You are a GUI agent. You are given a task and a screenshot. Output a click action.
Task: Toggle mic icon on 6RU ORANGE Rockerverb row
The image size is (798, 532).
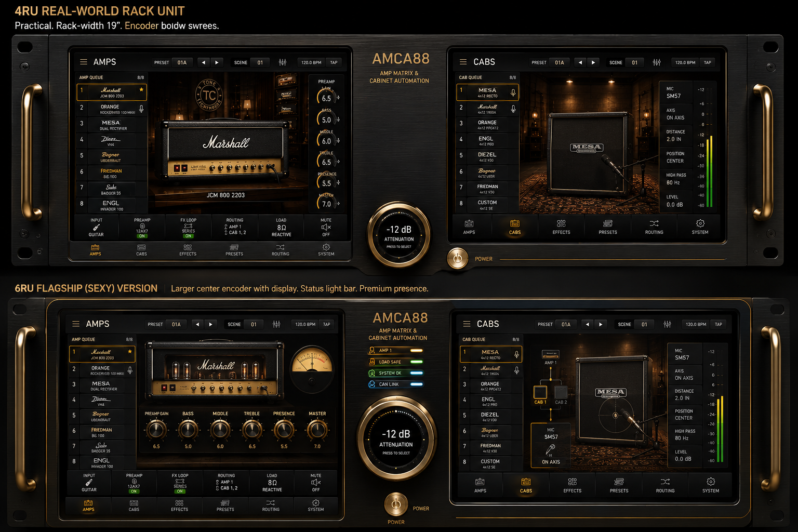pyautogui.click(x=130, y=370)
